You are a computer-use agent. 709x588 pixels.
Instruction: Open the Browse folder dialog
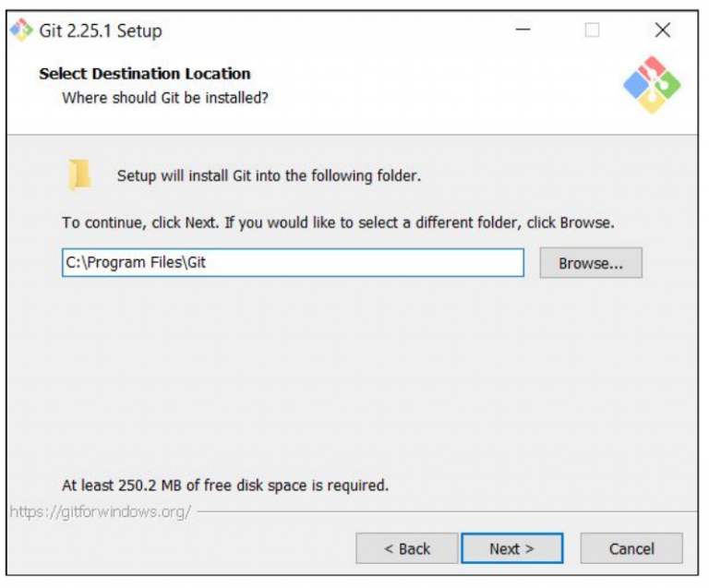[x=591, y=263]
